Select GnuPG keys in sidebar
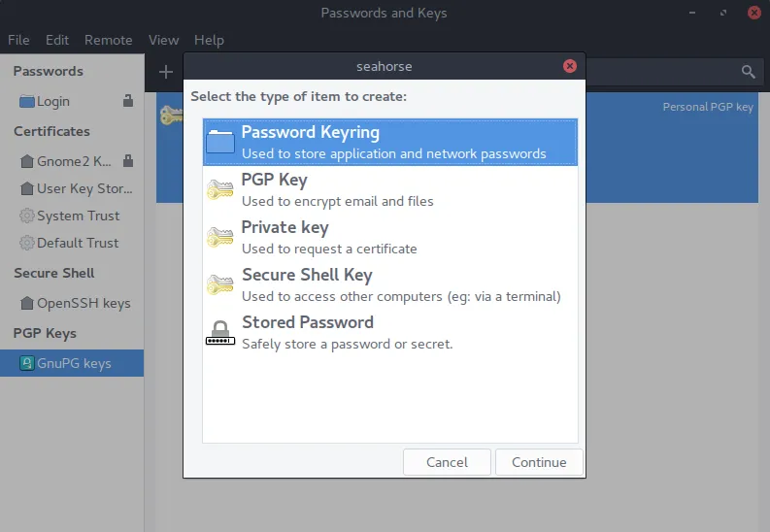The image size is (770, 532). (x=74, y=363)
